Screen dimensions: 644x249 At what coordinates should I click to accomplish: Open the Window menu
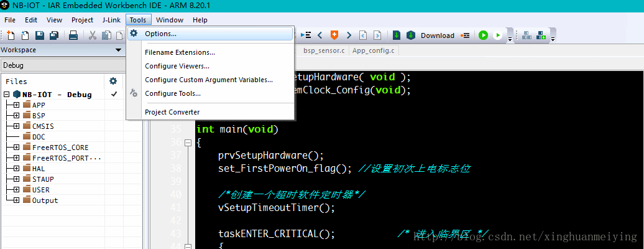pos(170,20)
